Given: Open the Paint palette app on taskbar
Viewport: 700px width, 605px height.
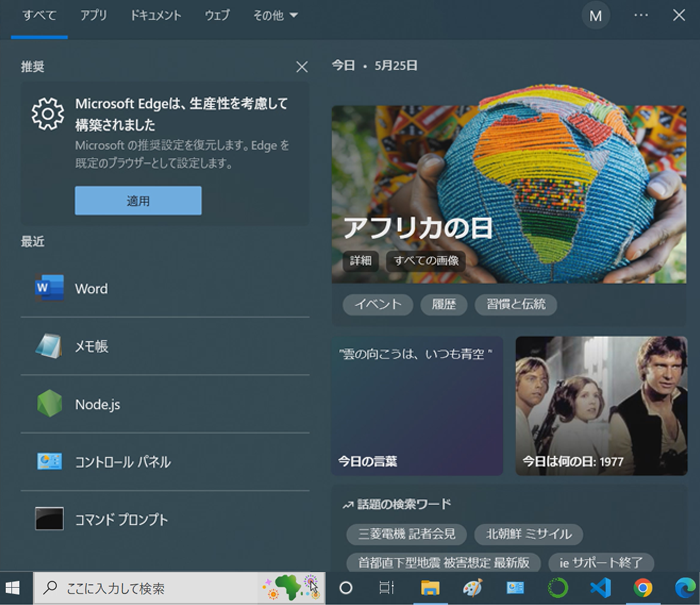Looking at the screenshot, I should pyautogui.click(x=472, y=588).
